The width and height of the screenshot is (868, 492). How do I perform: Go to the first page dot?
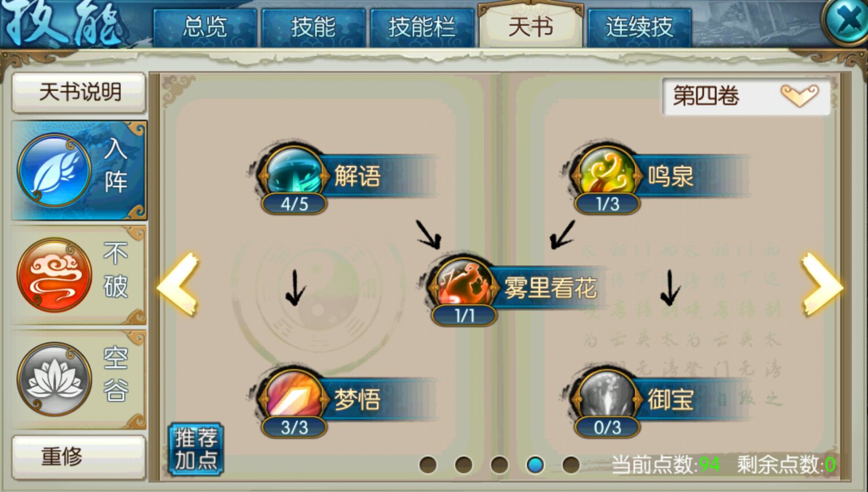(428, 464)
